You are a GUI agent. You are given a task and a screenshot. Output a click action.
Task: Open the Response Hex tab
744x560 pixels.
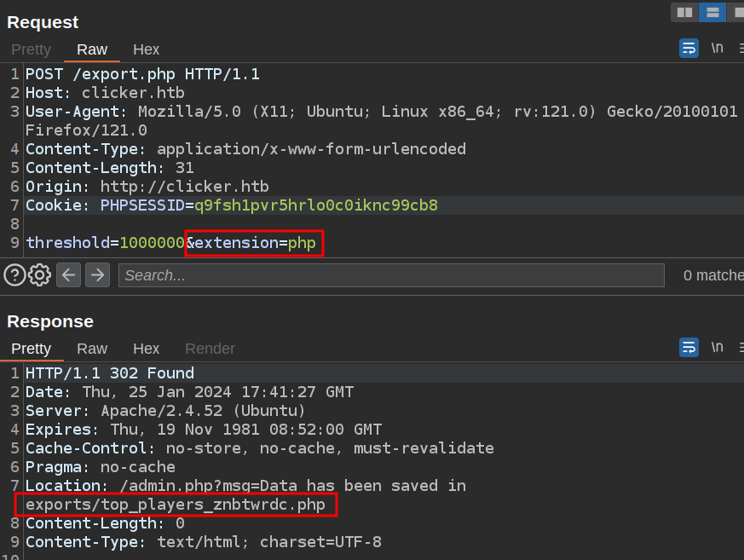146,349
